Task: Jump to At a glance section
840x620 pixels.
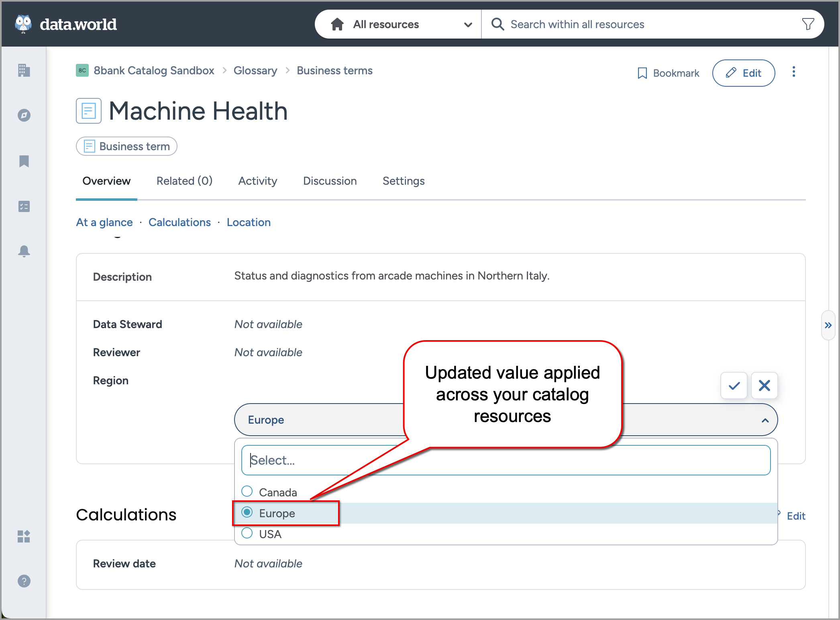Action: pyautogui.click(x=104, y=222)
